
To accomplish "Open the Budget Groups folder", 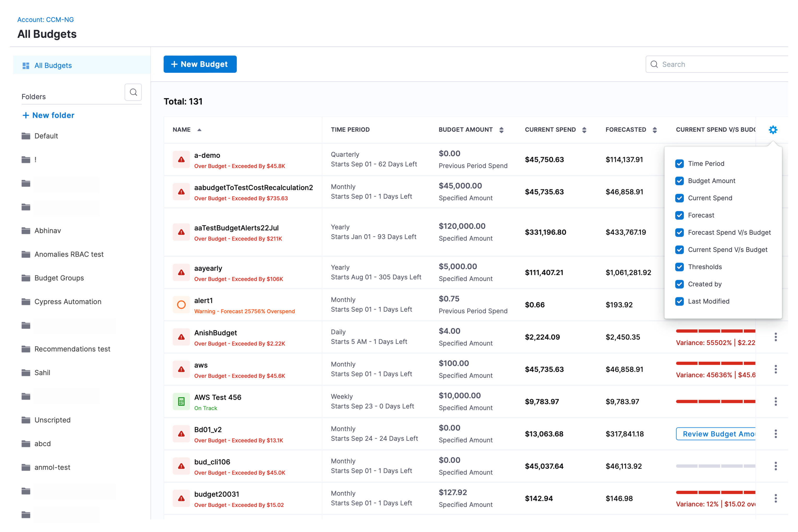I will [x=59, y=278].
